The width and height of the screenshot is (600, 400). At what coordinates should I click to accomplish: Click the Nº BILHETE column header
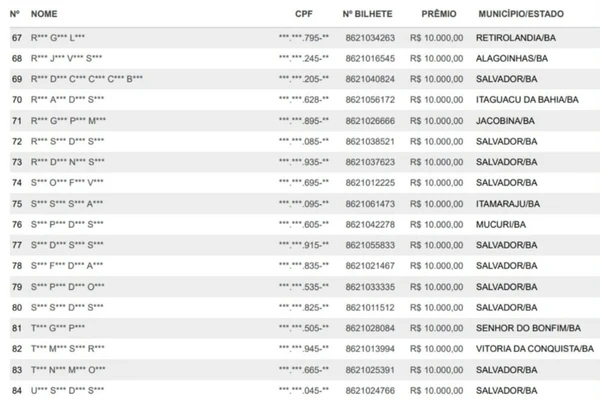tap(367, 14)
